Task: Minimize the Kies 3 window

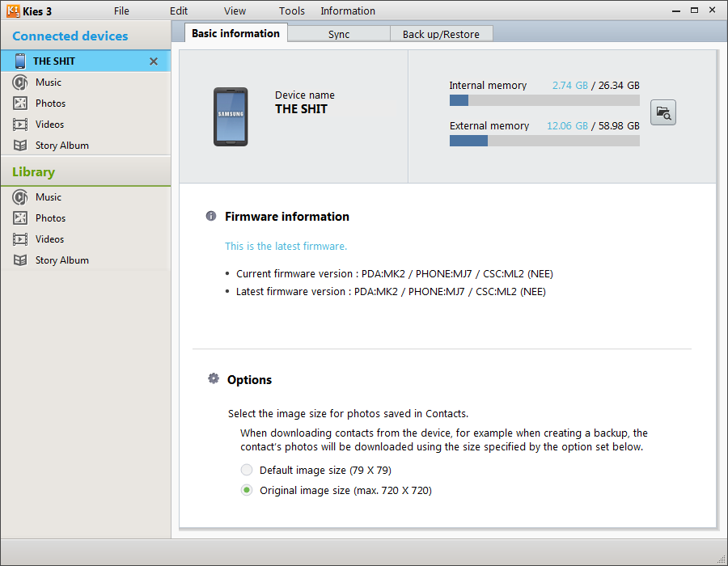Action: tap(676, 11)
